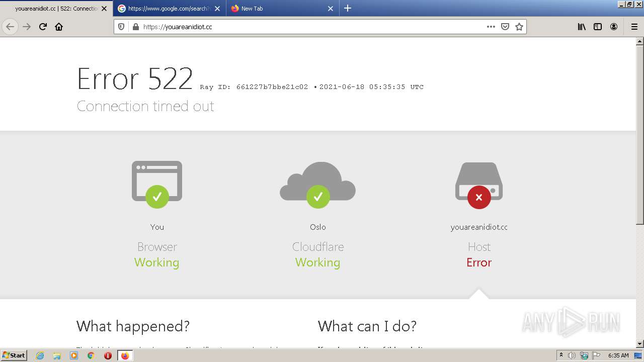
Task: Open the Firefox hamburger menu
Action: pyautogui.click(x=634, y=27)
